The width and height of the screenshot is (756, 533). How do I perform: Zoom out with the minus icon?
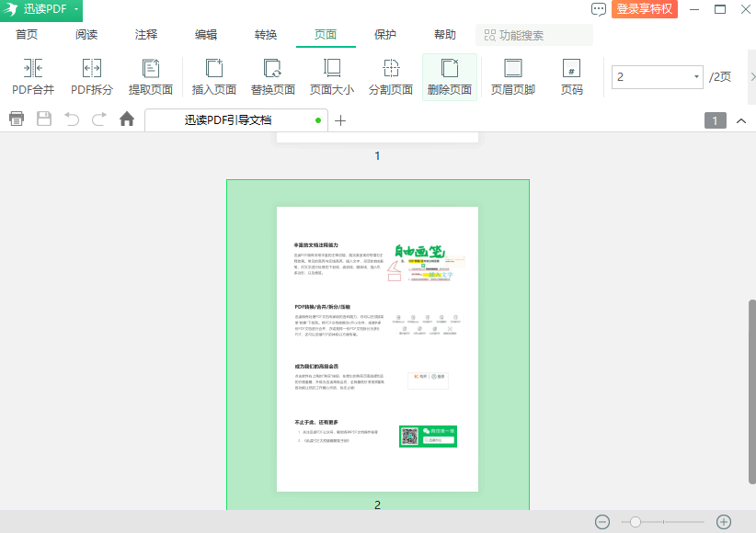click(602, 522)
